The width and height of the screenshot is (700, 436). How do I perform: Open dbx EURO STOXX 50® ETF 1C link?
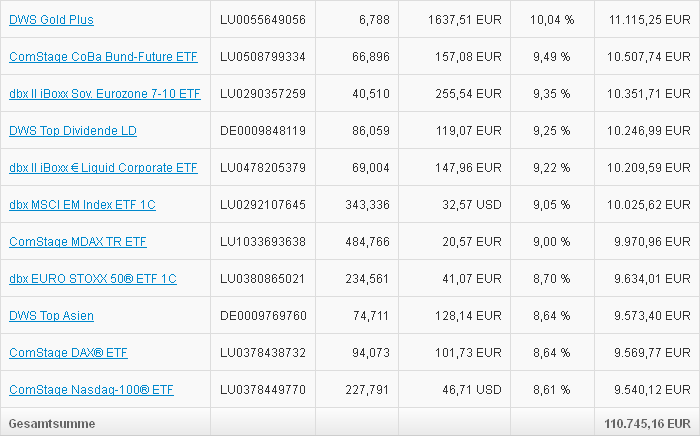pos(93,279)
